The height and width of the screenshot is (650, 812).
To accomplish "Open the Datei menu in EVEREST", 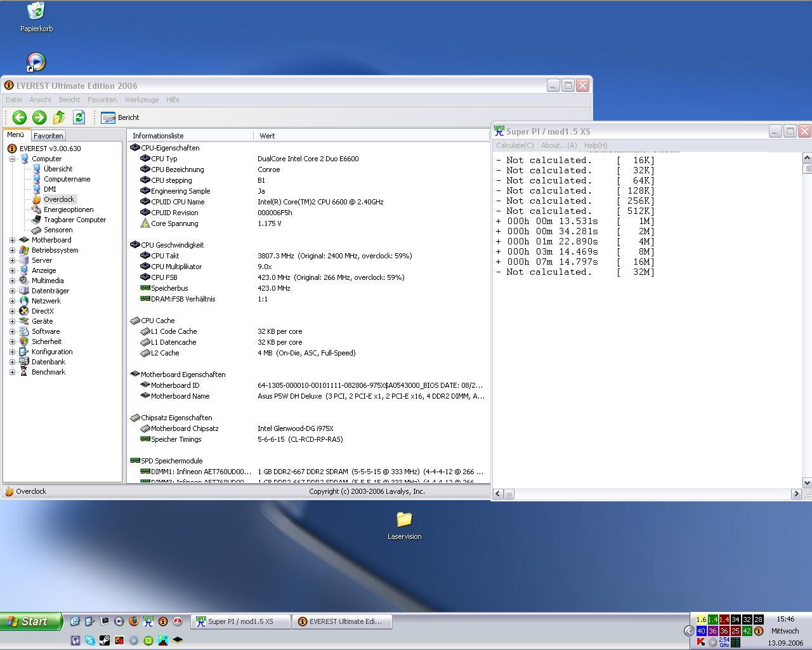I will point(14,100).
